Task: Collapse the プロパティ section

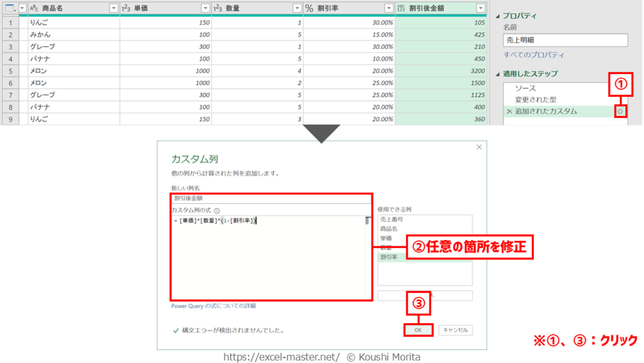Action: tap(497, 16)
